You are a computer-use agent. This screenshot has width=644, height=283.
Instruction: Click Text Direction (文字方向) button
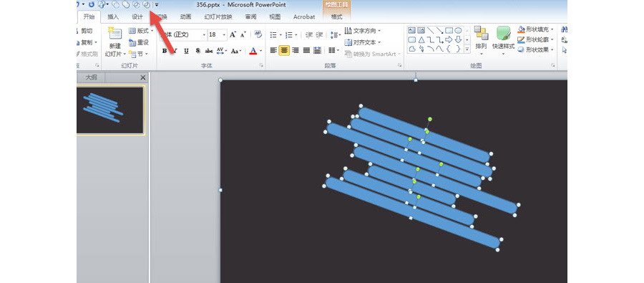coord(362,31)
